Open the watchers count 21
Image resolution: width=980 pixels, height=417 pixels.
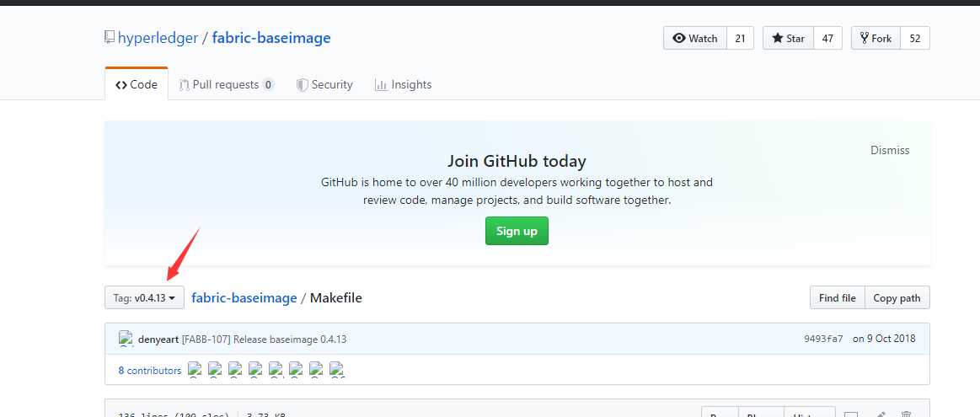pos(740,38)
